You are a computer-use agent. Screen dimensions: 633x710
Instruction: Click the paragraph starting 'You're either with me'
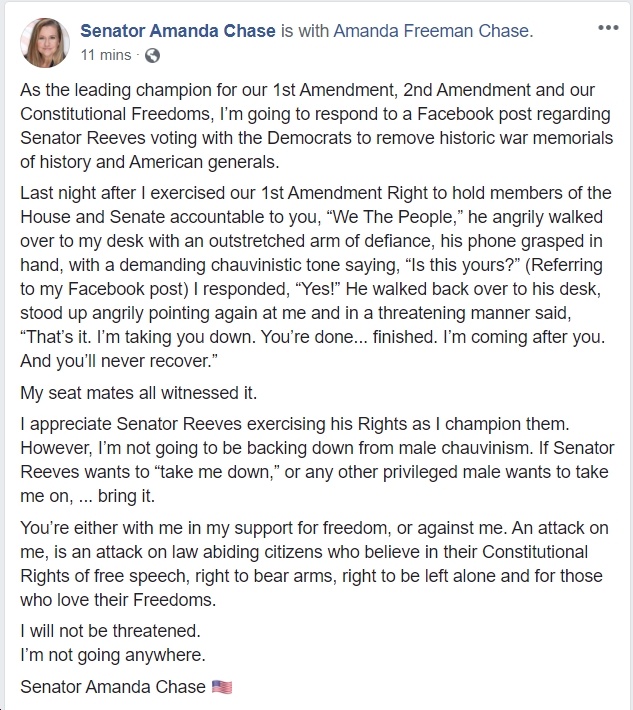(314, 564)
